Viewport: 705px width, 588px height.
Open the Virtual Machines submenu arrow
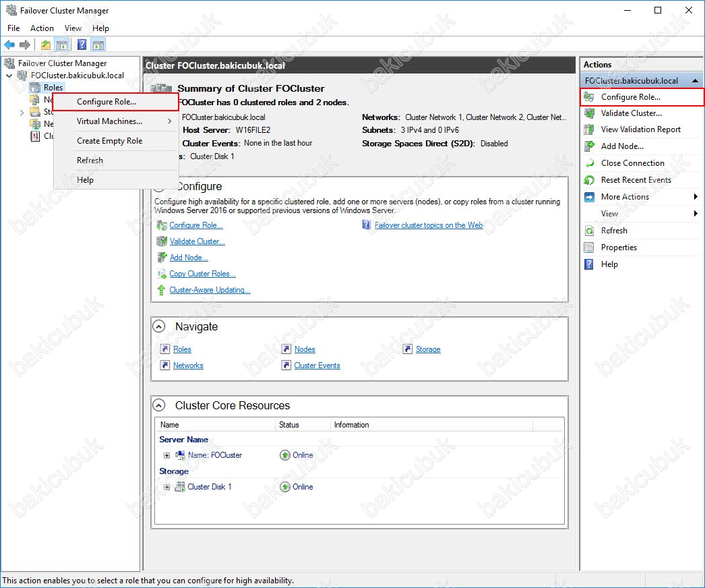pyautogui.click(x=169, y=121)
